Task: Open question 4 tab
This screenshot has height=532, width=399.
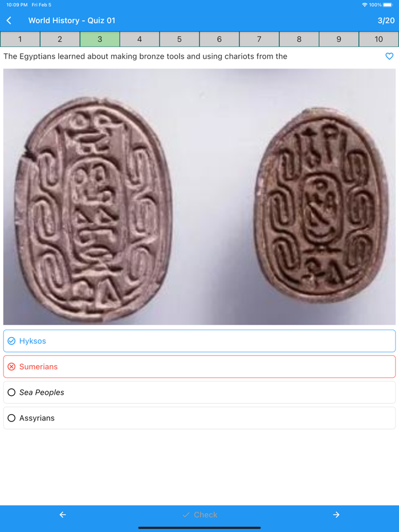Action: click(140, 39)
